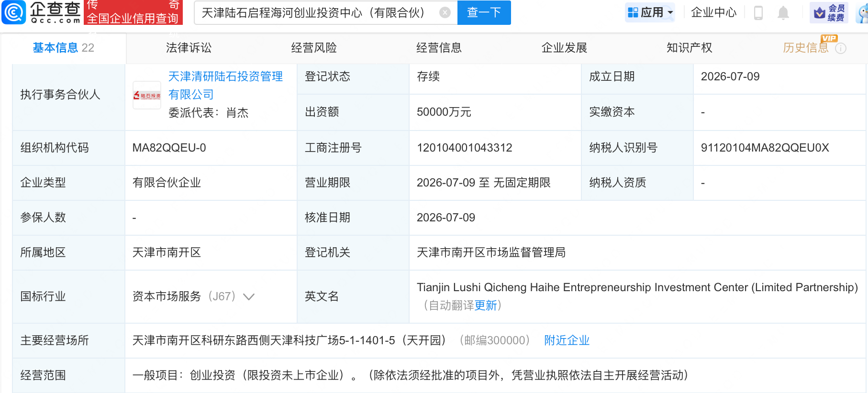Select the region value 天津市南开区
Screen dimensions: 868x393
167,252
